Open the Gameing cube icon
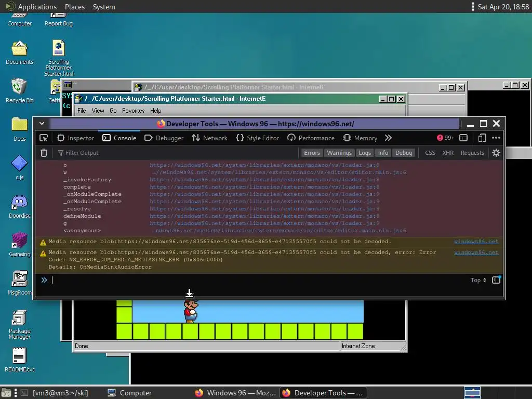The image size is (532, 399). click(19, 245)
